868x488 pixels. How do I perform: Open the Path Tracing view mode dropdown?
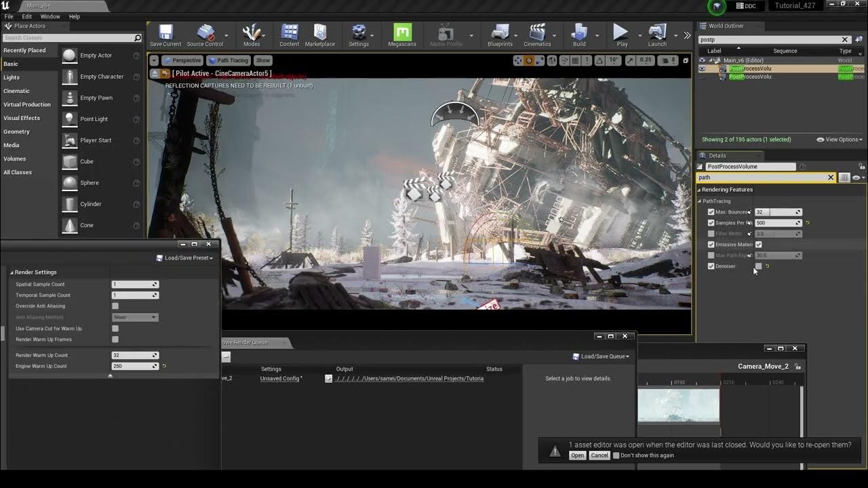point(229,60)
